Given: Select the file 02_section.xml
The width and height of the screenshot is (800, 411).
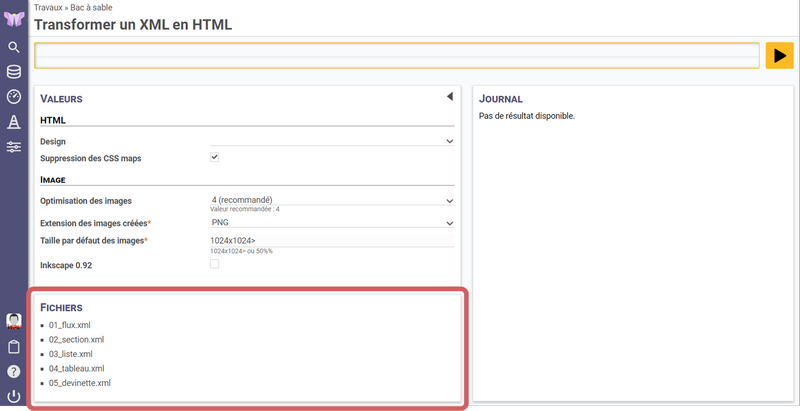Looking at the screenshot, I should 77,340.
